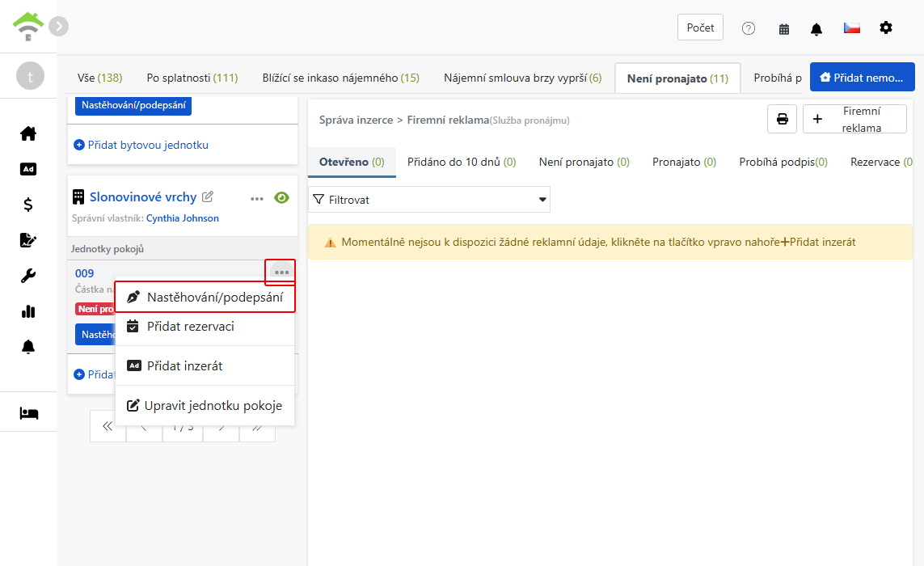Open the calendar icon in top bar
Image resolution: width=924 pixels, height=566 pixels.
tap(784, 29)
